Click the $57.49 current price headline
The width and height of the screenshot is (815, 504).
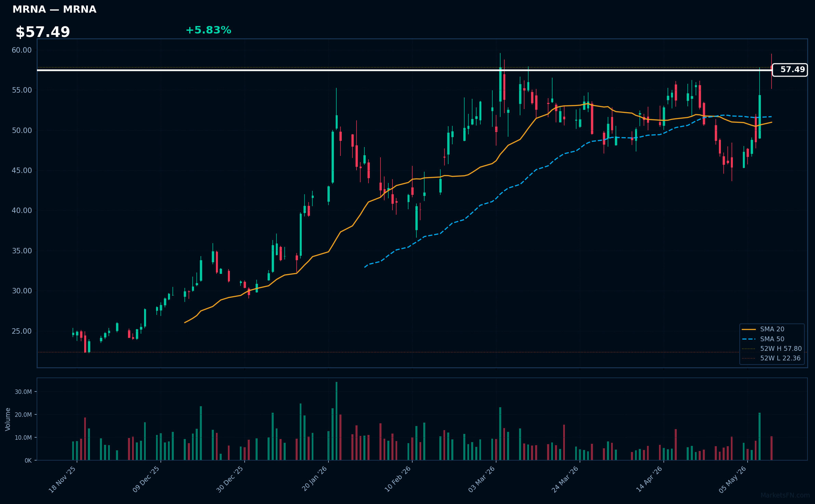43,32
